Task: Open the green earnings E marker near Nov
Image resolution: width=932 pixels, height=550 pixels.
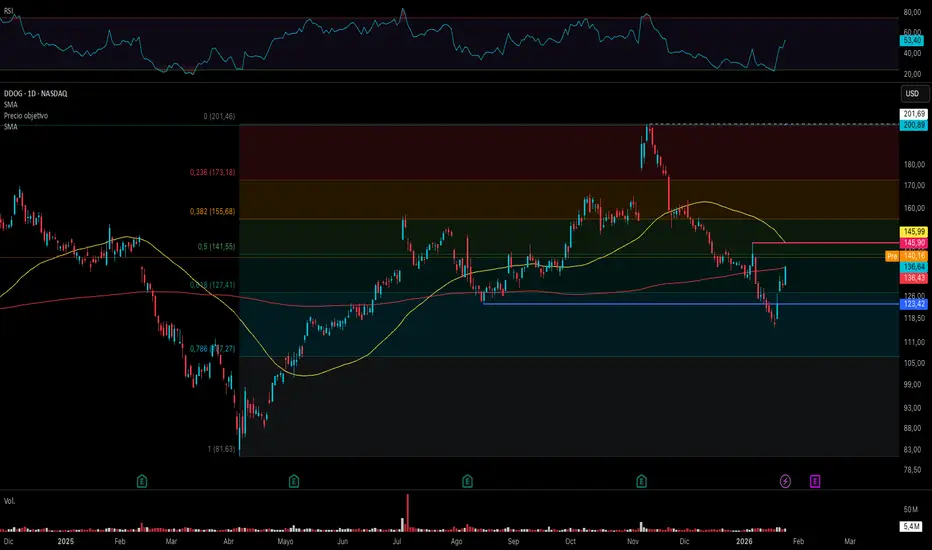Action: 641,481
